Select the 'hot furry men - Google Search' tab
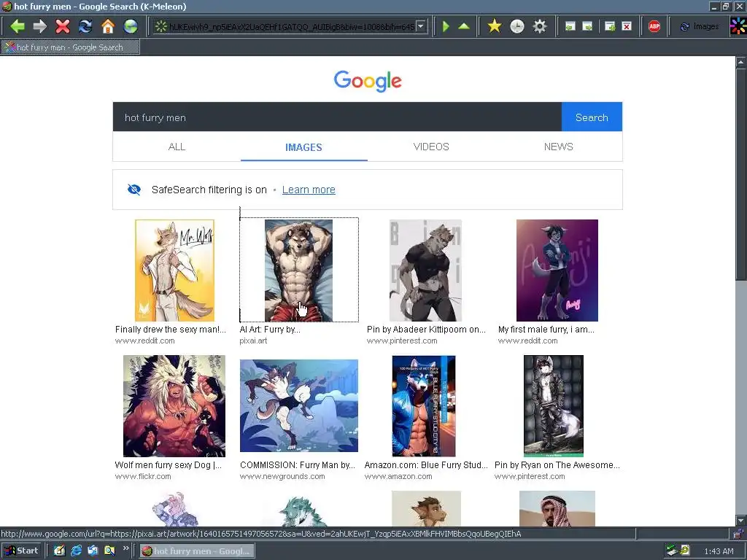747x560 pixels. 70,47
